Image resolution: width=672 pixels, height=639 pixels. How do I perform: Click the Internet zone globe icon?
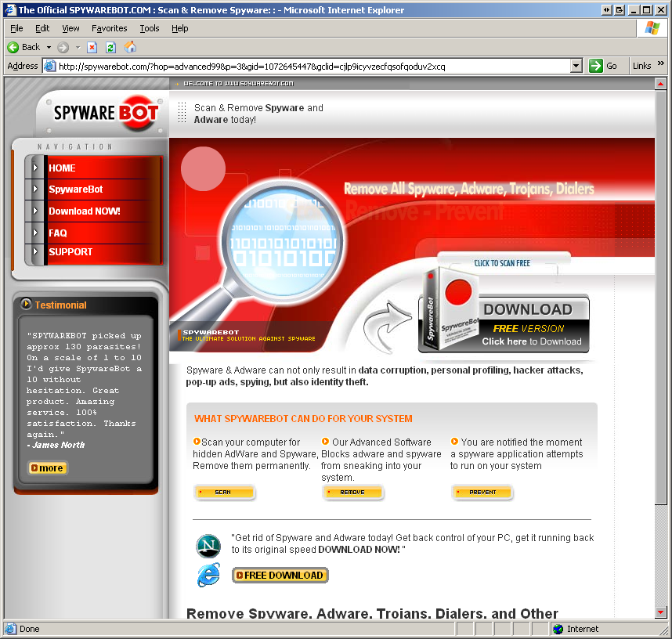point(558,629)
